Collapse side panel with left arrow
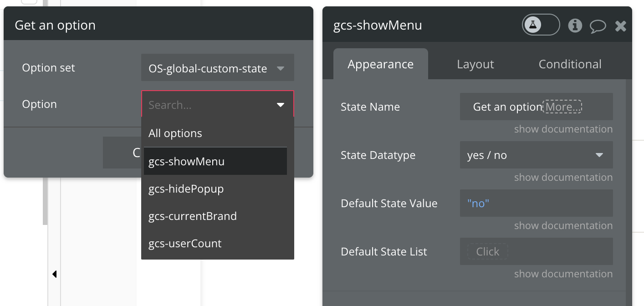The width and height of the screenshot is (644, 306). pyautogui.click(x=54, y=274)
